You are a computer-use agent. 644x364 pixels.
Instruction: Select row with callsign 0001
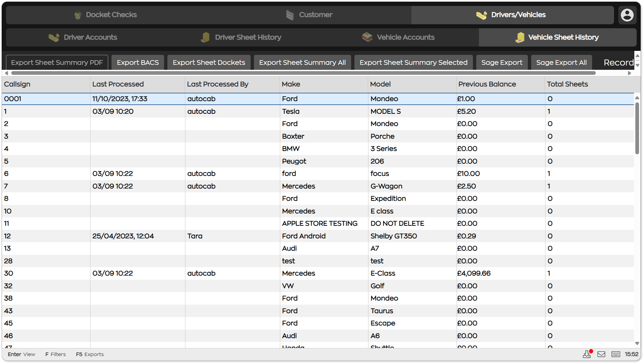pos(318,99)
